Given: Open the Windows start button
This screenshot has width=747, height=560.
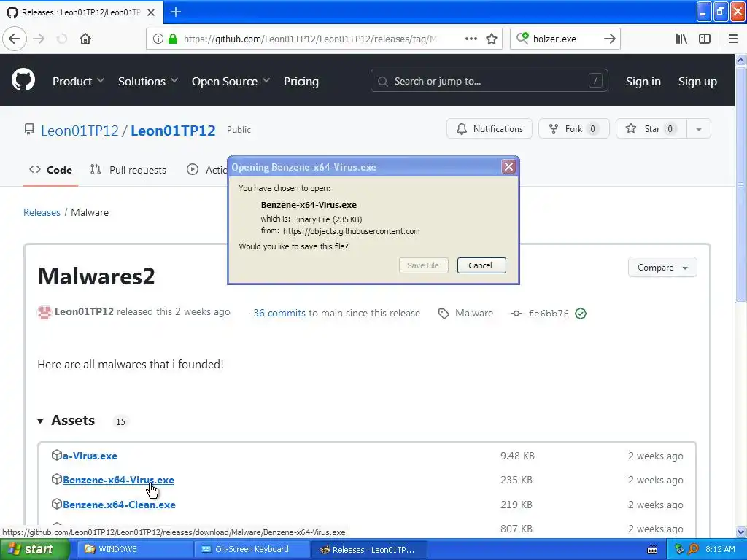Looking at the screenshot, I should pyautogui.click(x=34, y=549).
